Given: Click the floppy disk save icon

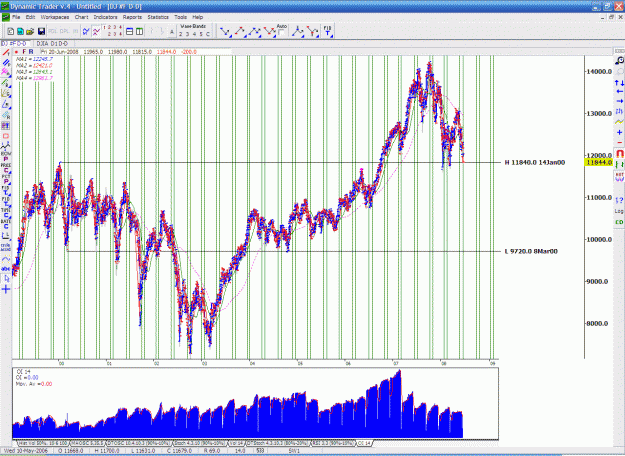Looking at the screenshot, I should click(x=41, y=31).
